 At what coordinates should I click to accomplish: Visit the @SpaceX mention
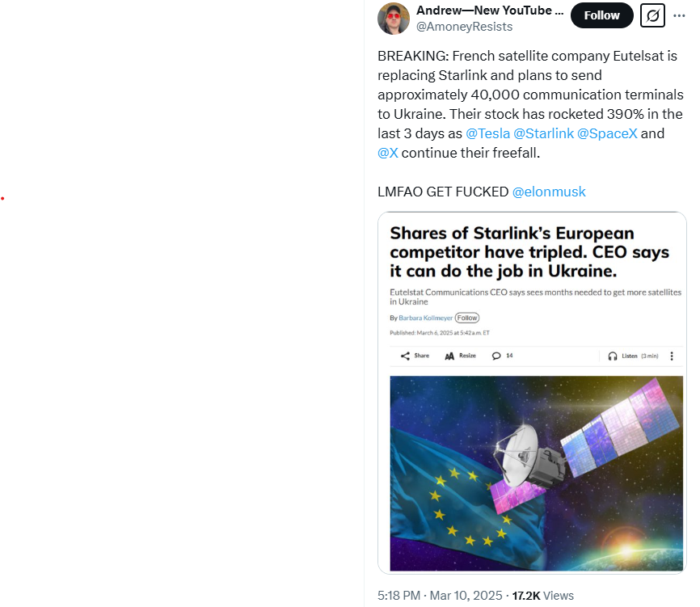pos(607,133)
